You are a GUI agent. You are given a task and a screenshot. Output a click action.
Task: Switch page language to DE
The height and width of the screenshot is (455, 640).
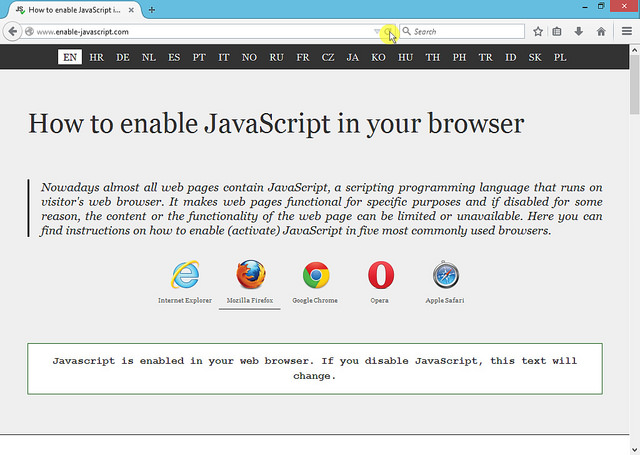123,57
